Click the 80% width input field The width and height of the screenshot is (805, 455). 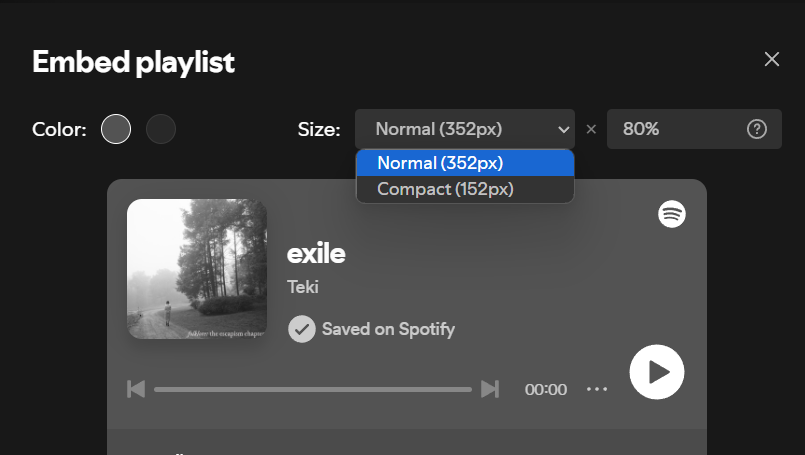pyautogui.click(x=675, y=129)
